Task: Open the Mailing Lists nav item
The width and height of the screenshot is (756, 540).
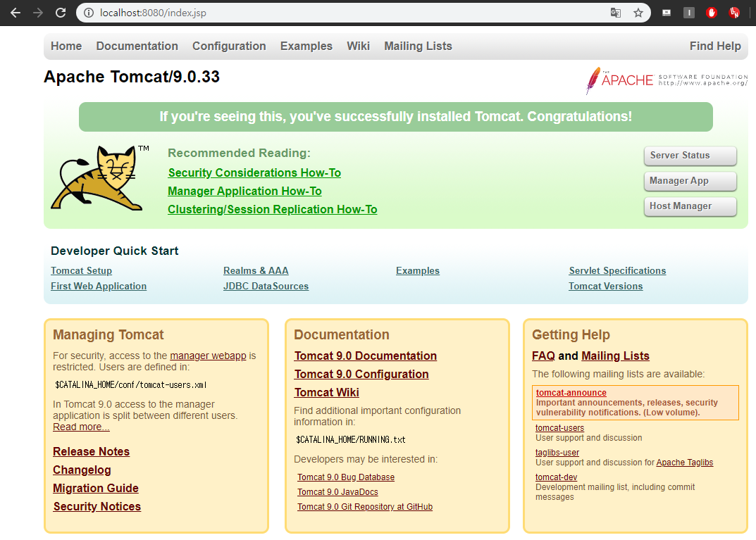Action: tap(418, 46)
